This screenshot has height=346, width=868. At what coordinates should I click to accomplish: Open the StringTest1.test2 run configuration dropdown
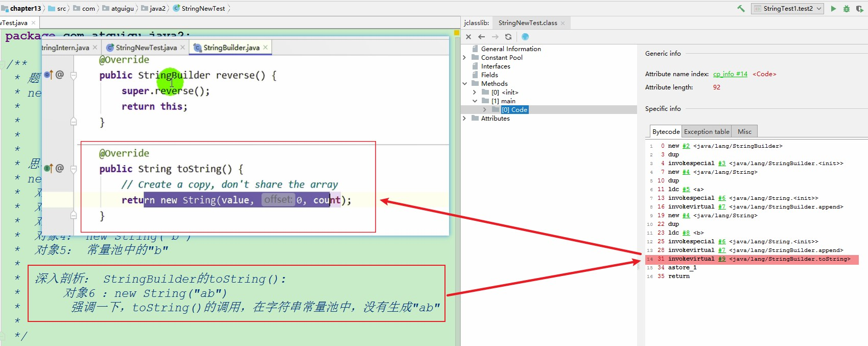click(x=787, y=9)
